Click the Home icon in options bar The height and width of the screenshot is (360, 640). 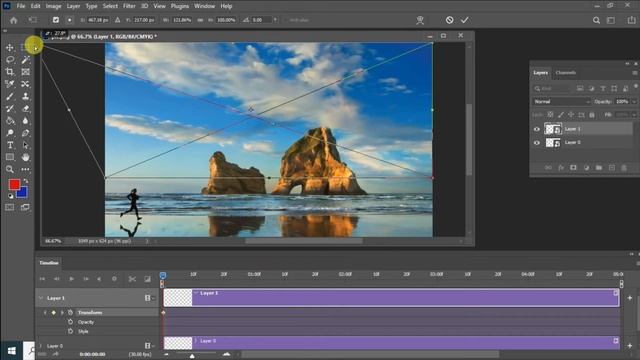click(x=13, y=20)
